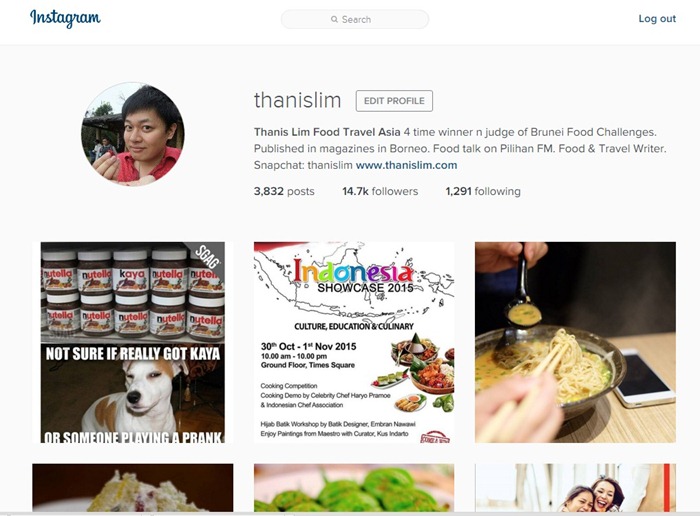Screen dimensions: 700x516
Task: Open the 1,291 following list
Action: tap(483, 191)
